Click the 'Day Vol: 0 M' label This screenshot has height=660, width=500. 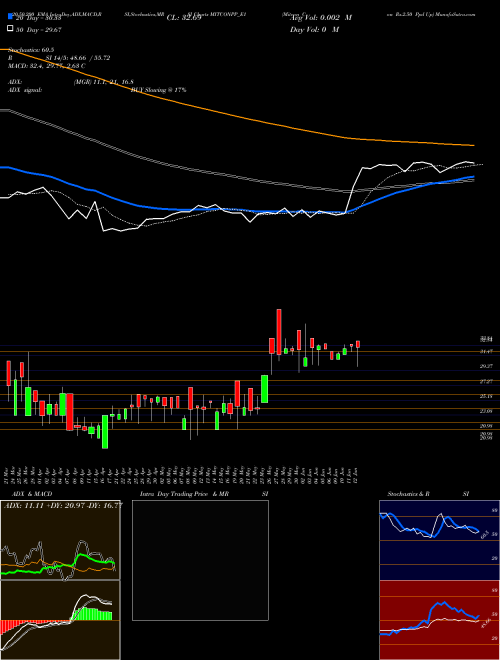point(314,29)
